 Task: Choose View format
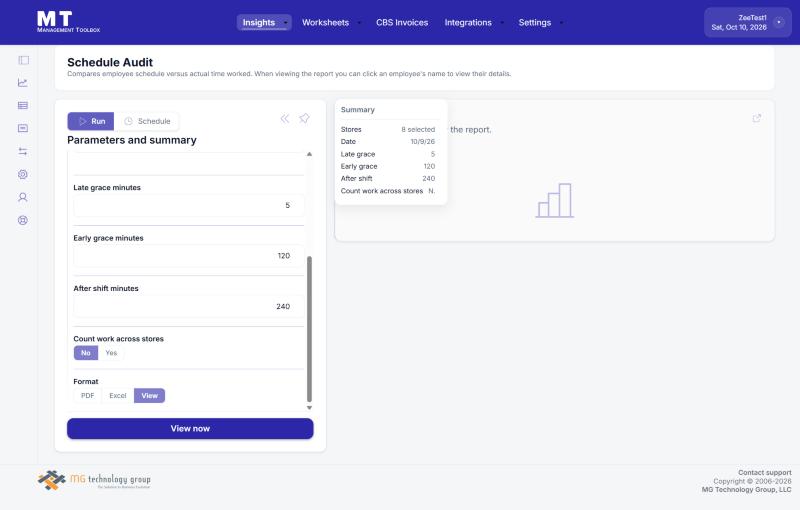point(149,396)
